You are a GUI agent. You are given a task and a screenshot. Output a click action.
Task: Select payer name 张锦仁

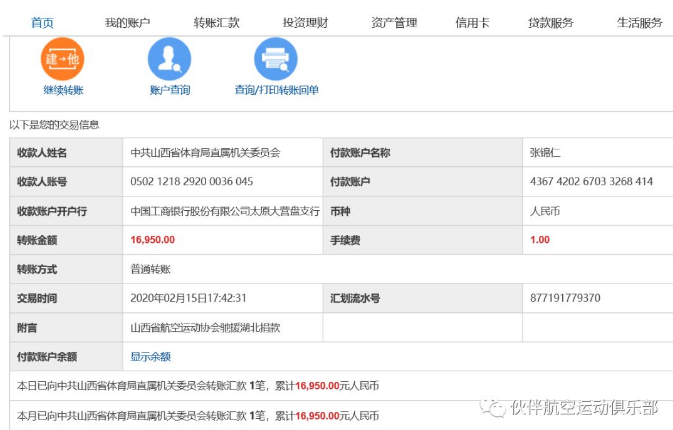tap(545, 153)
